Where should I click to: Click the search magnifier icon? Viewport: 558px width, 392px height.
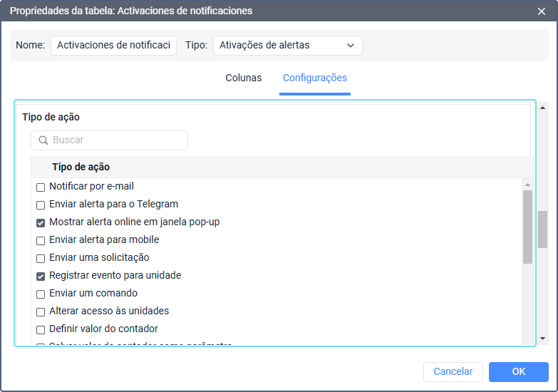tap(43, 140)
